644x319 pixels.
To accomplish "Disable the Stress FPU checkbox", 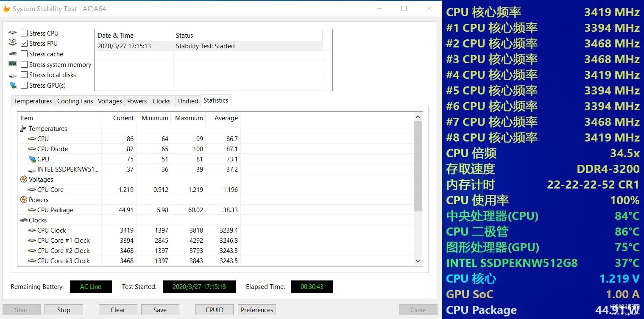I will [24, 43].
